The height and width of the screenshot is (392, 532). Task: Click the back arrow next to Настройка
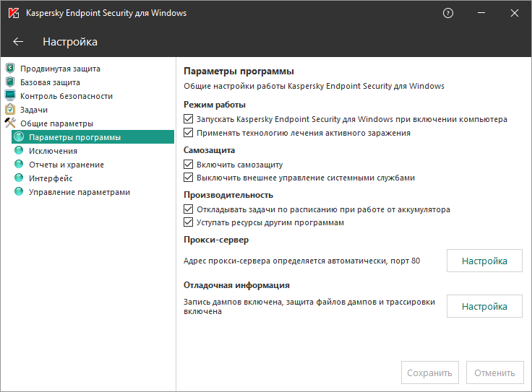pos(18,42)
